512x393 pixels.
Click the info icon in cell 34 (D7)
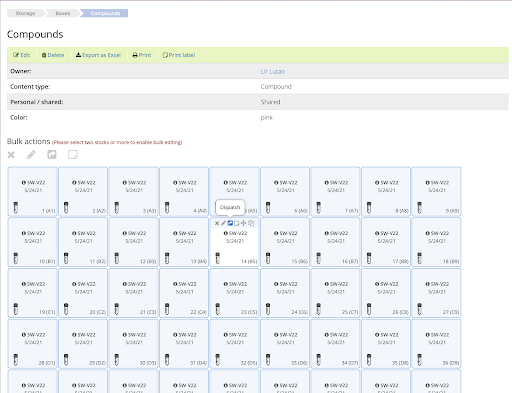pyautogui.click(x=327, y=335)
